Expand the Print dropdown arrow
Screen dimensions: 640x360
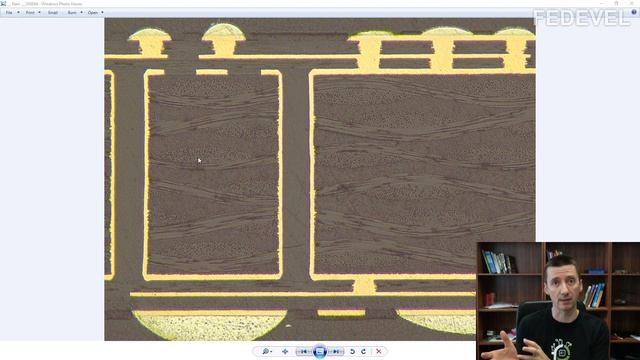point(40,13)
